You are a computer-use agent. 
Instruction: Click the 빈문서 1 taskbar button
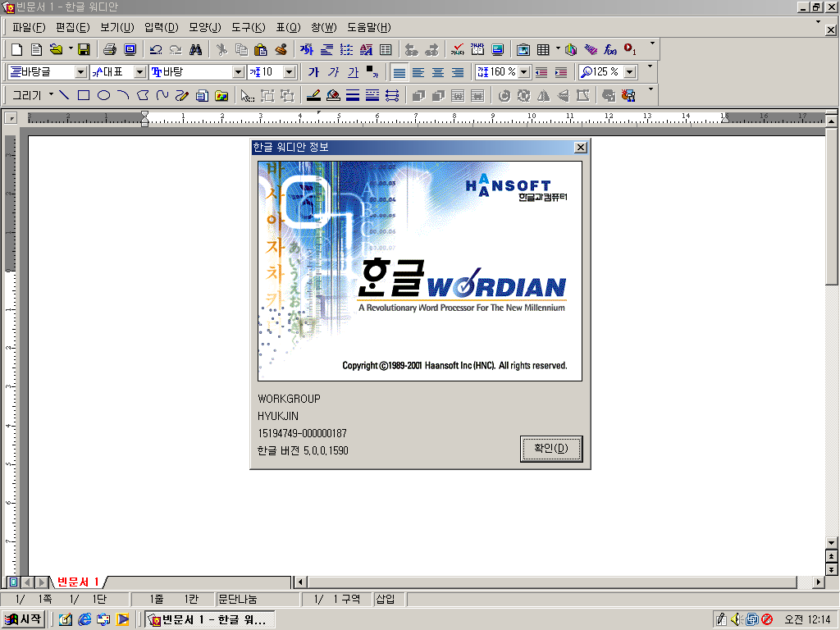tap(210, 620)
